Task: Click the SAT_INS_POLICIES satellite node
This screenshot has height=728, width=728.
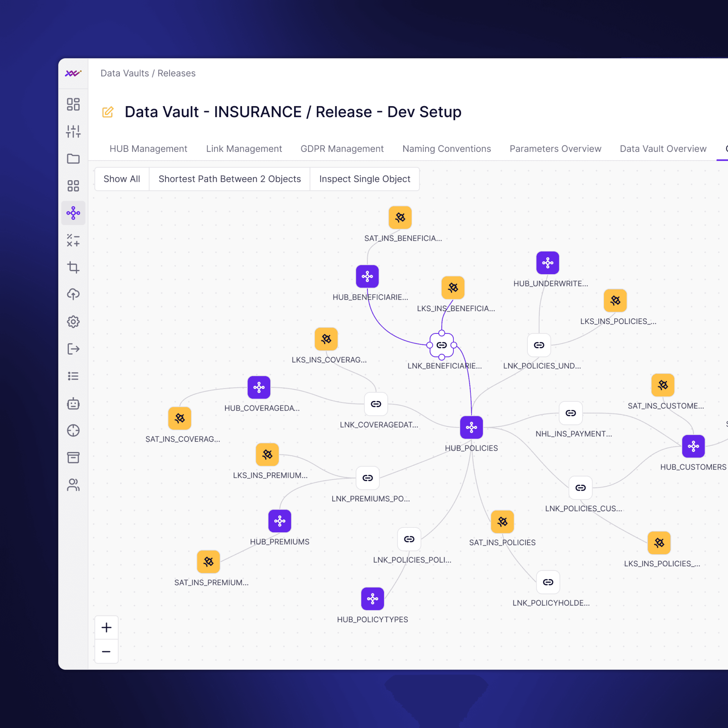Action: 502,522
